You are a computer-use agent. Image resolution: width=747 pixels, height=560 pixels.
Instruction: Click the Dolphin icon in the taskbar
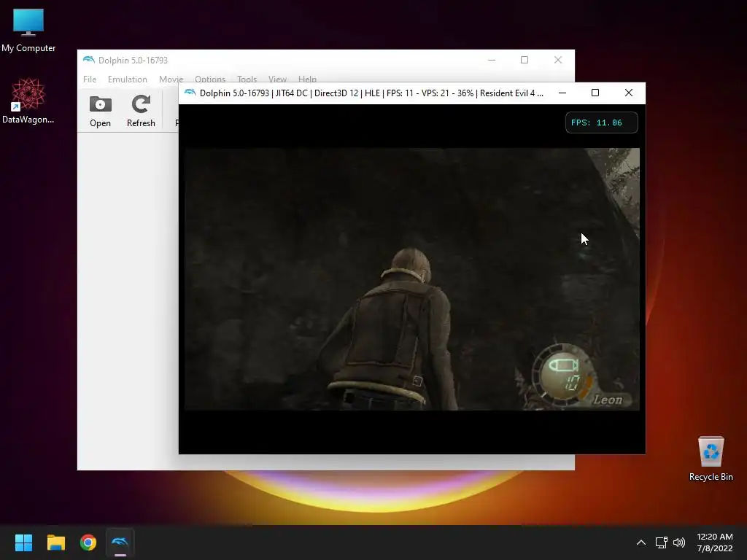tap(120, 542)
